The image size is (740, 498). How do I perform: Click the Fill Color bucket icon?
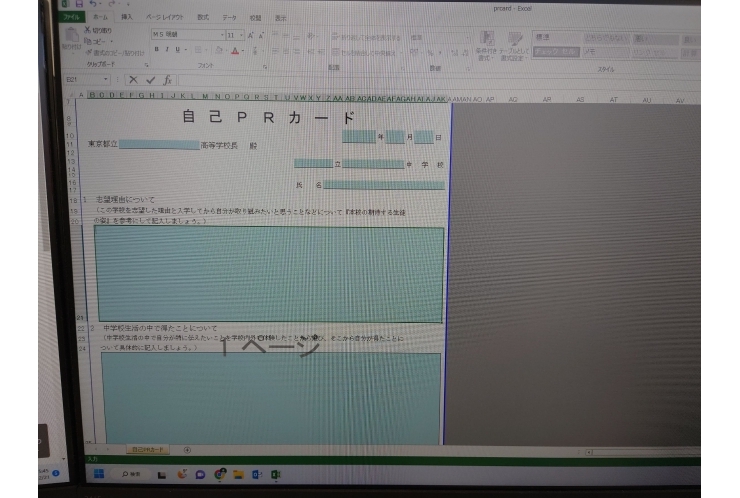[x=219, y=50]
